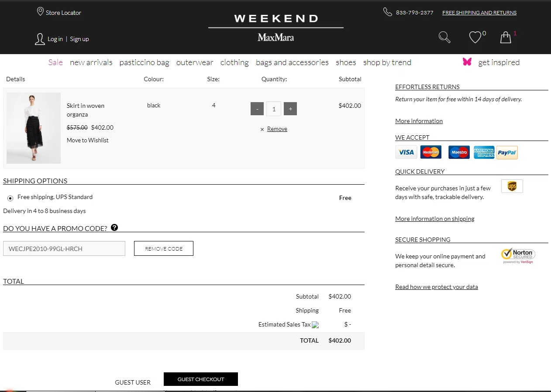Open the outerwear menu
551x392 pixels.
[195, 62]
